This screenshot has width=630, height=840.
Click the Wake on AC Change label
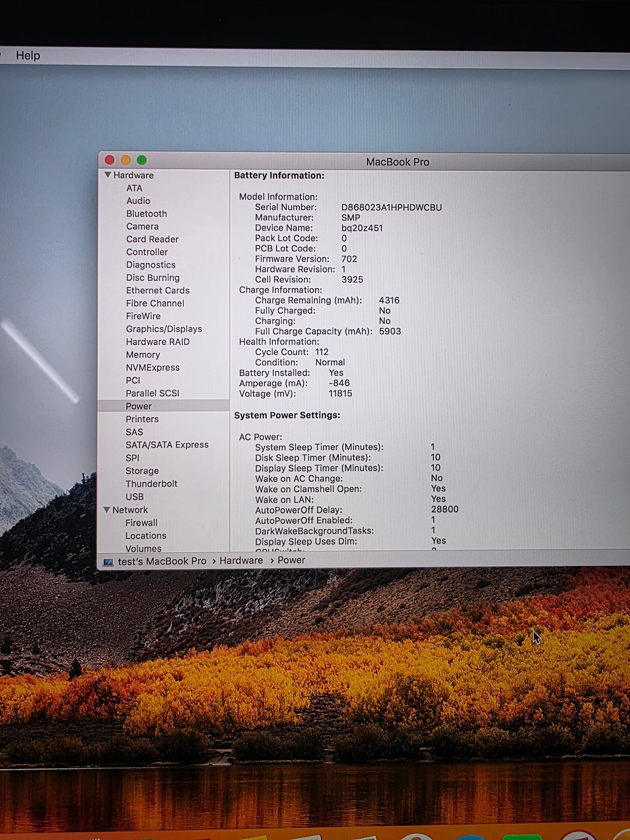coord(299,479)
